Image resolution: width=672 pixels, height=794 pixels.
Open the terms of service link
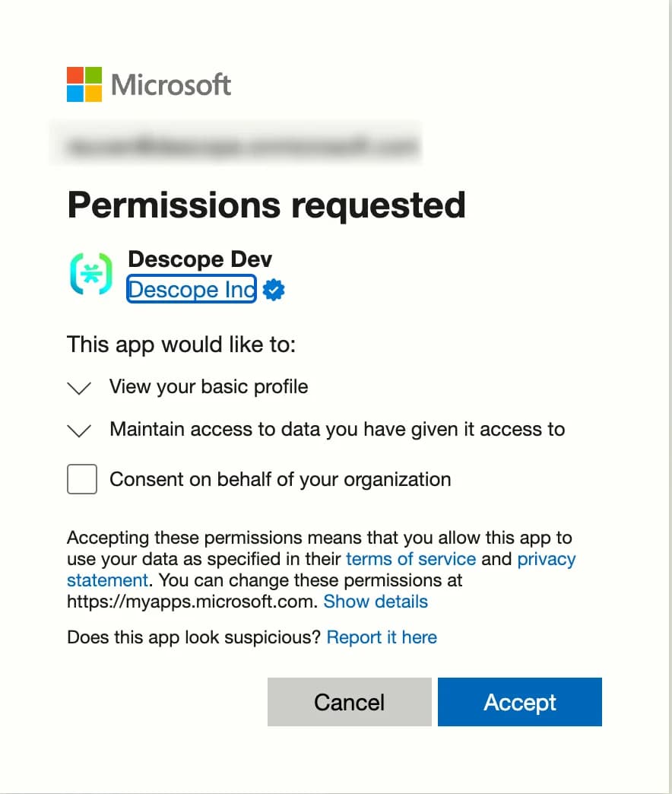[411, 559]
